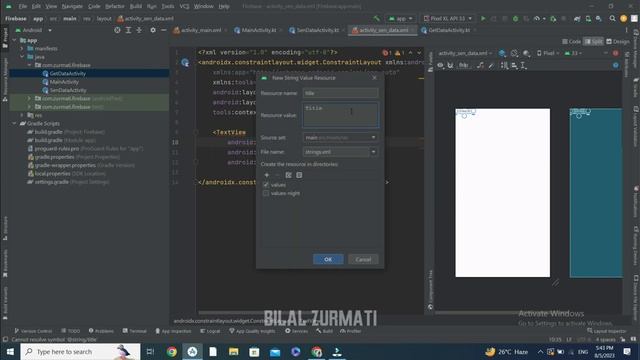Click the Add directory plus icon in dialog
This screenshot has width=640, height=360.
coord(267,175)
